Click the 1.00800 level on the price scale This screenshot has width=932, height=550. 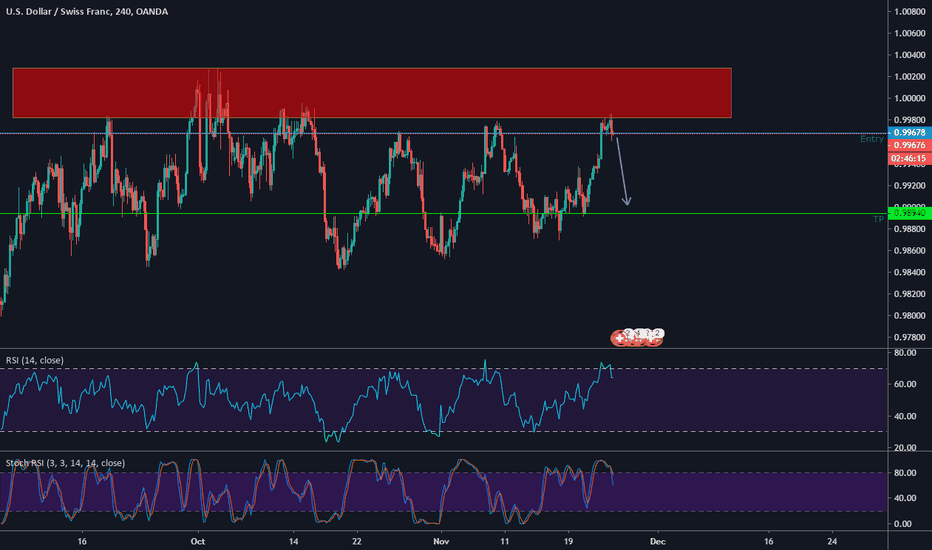(x=909, y=11)
